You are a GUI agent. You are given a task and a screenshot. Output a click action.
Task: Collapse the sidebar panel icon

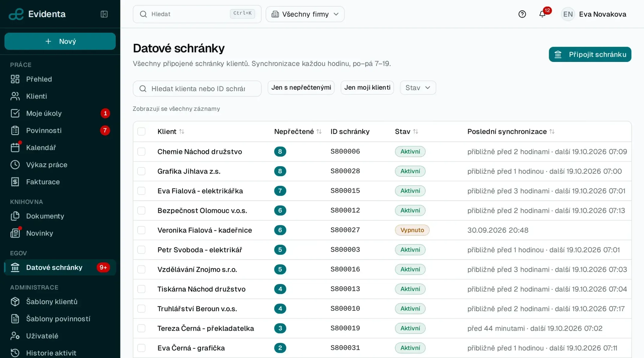pyautogui.click(x=104, y=14)
